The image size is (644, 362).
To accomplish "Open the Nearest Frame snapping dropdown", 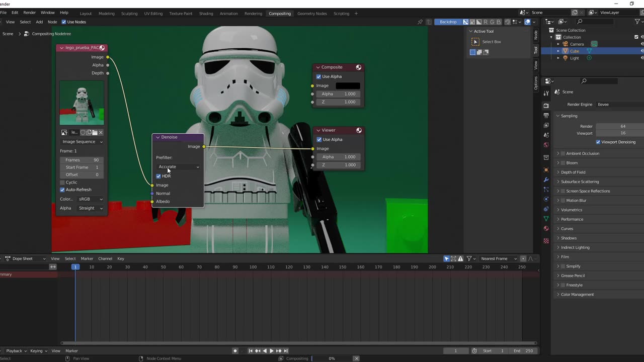I will point(499,258).
